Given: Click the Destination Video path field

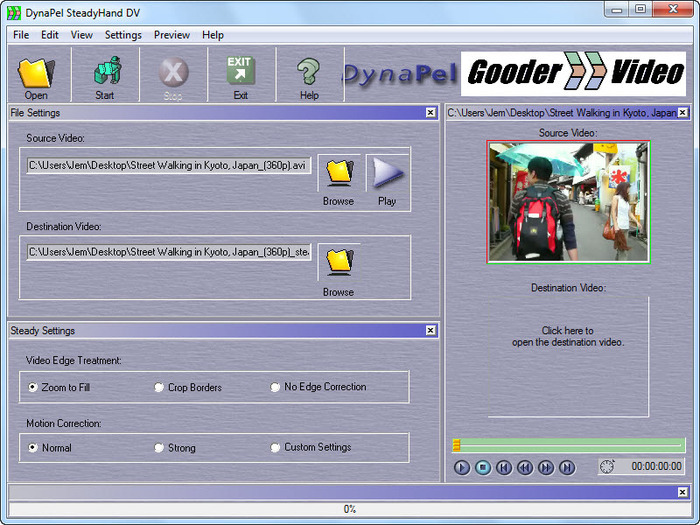Looking at the screenshot, I should pyautogui.click(x=169, y=252).
